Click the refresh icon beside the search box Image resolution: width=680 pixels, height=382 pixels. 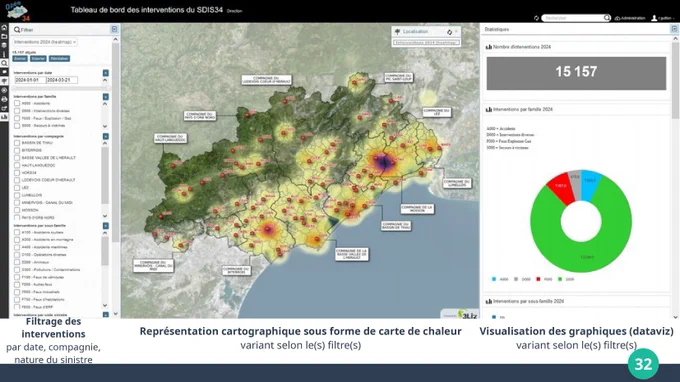tap(536, 18)
